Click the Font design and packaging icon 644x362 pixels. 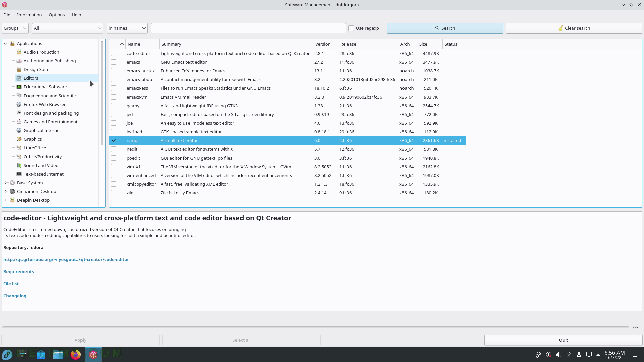click(x=19, y=113)
